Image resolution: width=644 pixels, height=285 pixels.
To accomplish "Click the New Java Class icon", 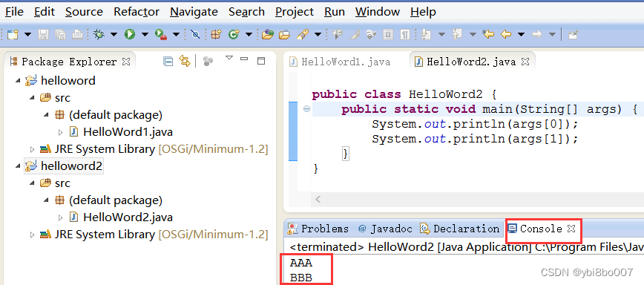I will pyautogui.click(x=234, y=34).
